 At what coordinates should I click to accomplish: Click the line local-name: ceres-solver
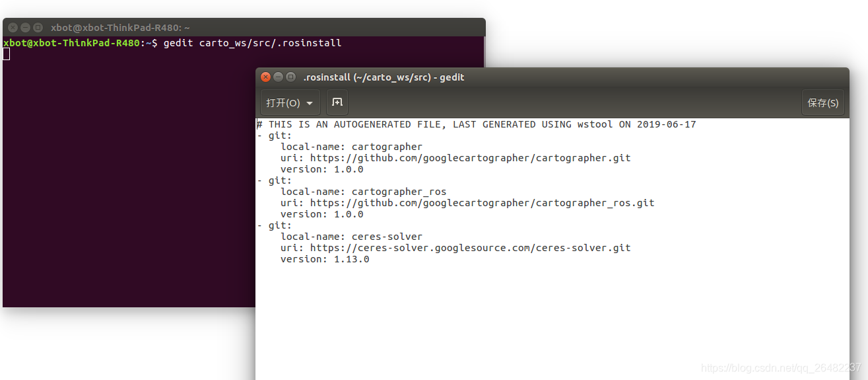[x=351, y=237]
